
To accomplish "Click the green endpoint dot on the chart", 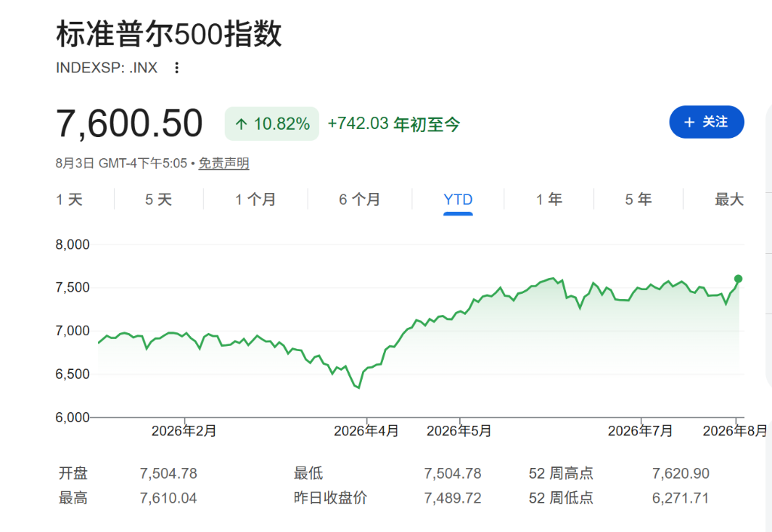I will (738, 279).
